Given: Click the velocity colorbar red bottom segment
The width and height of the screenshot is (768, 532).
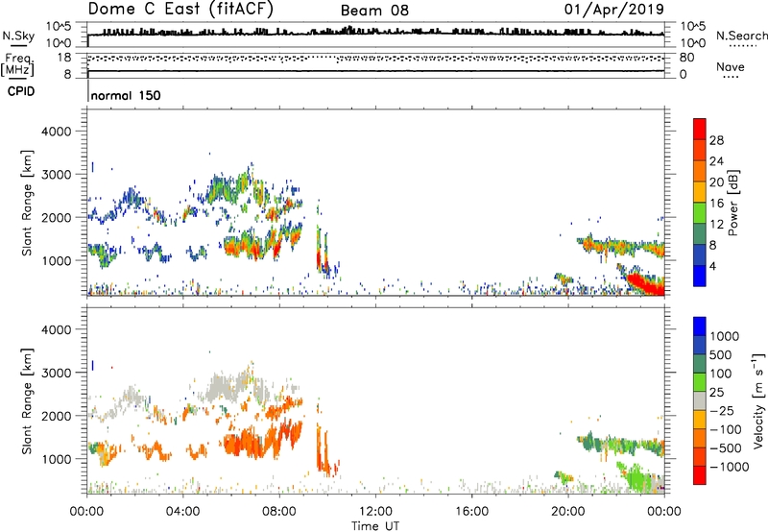Looking at the screenshot, I should 700,475.
